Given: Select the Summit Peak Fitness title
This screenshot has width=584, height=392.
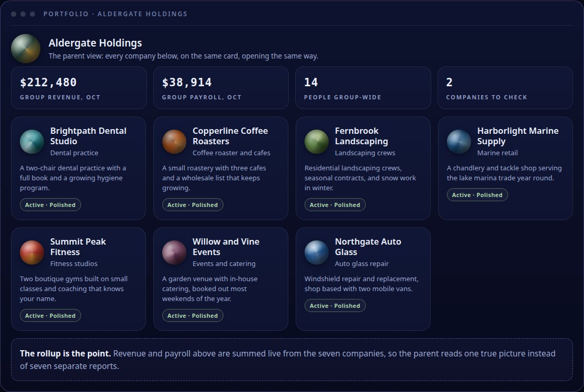Looking at the screenshot, I should (78, 247).
